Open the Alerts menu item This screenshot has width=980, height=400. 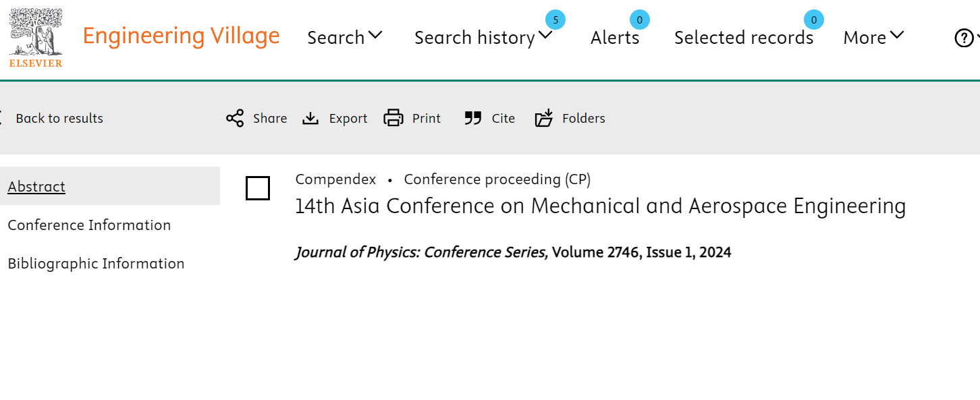[x=615, y=38]
